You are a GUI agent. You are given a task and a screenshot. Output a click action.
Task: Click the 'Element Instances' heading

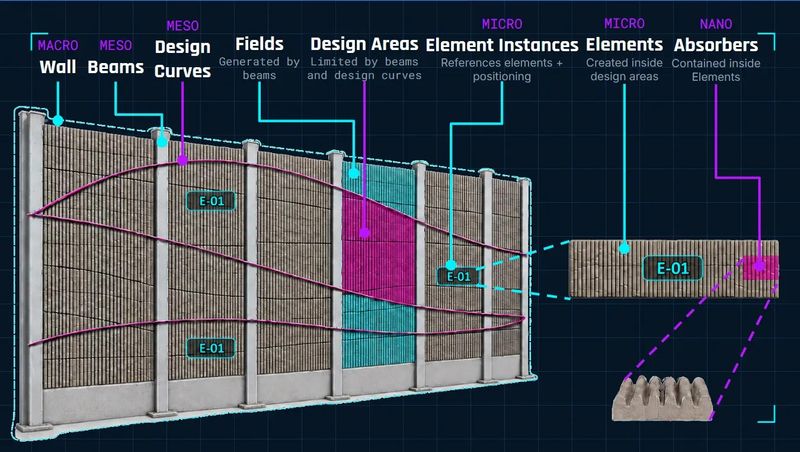pos(502,45)
